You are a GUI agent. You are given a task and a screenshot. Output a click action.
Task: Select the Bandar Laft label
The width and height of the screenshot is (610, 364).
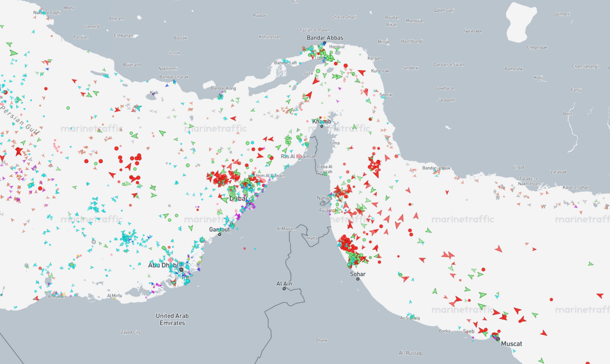pos(285,63)
